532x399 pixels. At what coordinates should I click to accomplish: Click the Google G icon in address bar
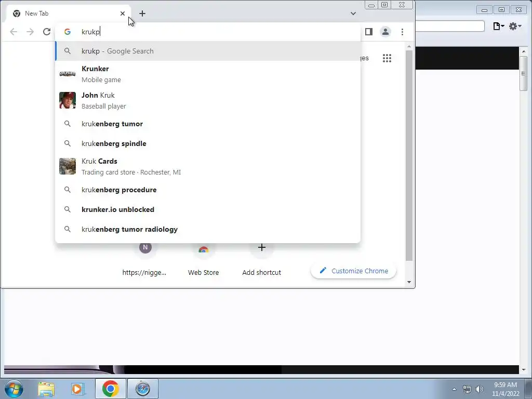coord(68,32)
